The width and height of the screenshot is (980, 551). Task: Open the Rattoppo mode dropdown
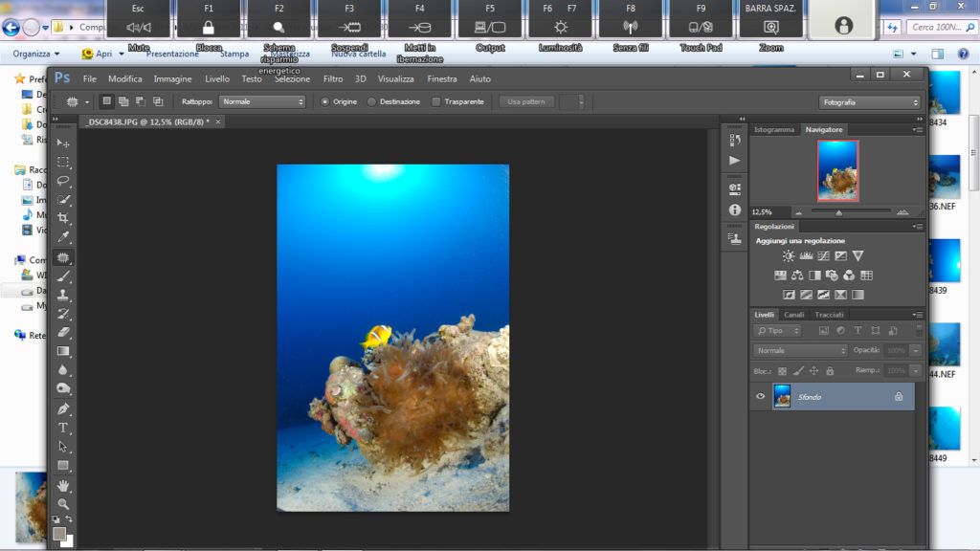point(261,101)
